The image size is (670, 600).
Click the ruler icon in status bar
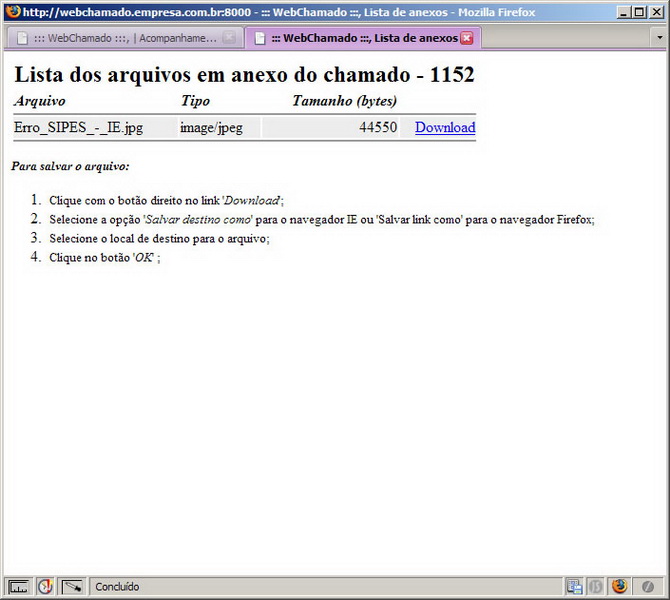point(19,587)
